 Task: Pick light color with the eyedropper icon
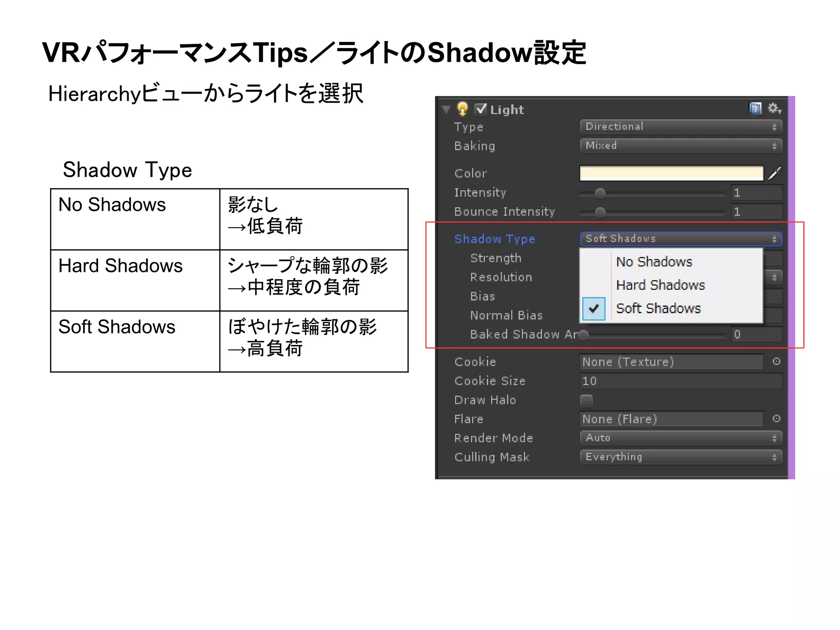coord(775,173)
